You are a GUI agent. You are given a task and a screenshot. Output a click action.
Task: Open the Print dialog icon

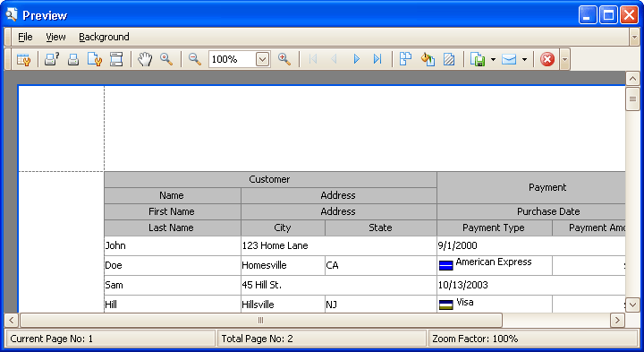(52, 60)
